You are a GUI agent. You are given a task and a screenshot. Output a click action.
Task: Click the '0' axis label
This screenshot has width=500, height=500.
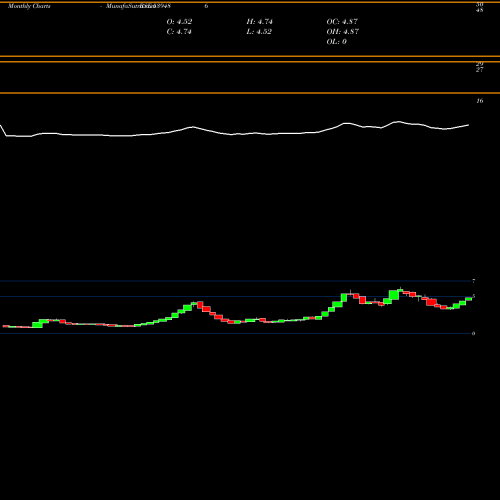point(474,333)
